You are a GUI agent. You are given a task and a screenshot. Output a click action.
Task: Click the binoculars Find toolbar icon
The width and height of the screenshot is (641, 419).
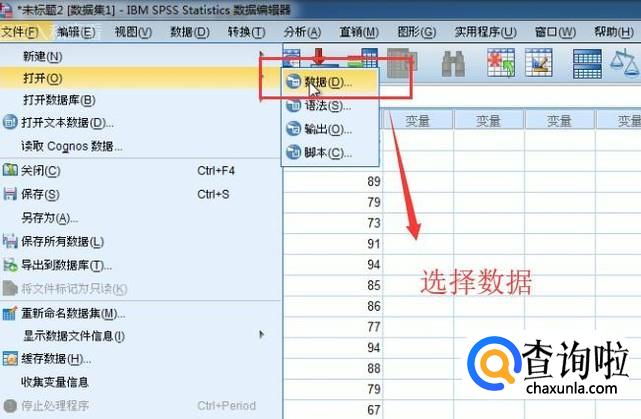453,64
